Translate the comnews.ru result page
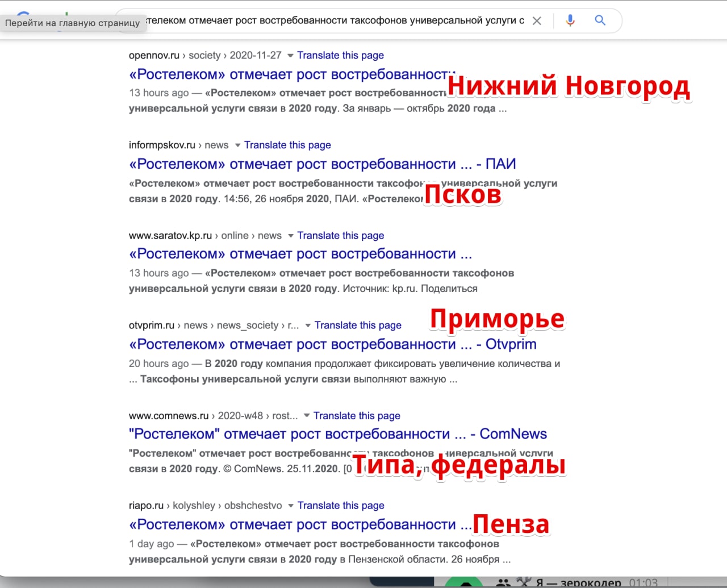This screenshot has width=727, height=588. click(357, 415)
